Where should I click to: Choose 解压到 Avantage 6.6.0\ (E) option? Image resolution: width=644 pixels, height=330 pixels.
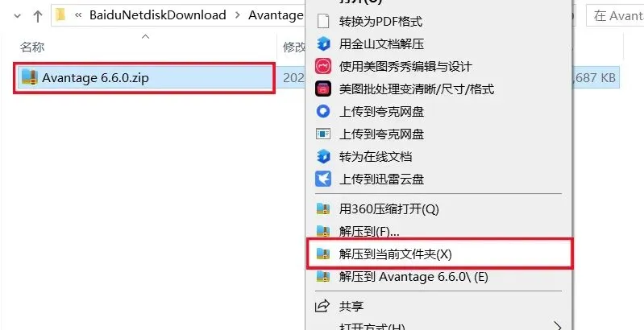click(x=439, y=277)
